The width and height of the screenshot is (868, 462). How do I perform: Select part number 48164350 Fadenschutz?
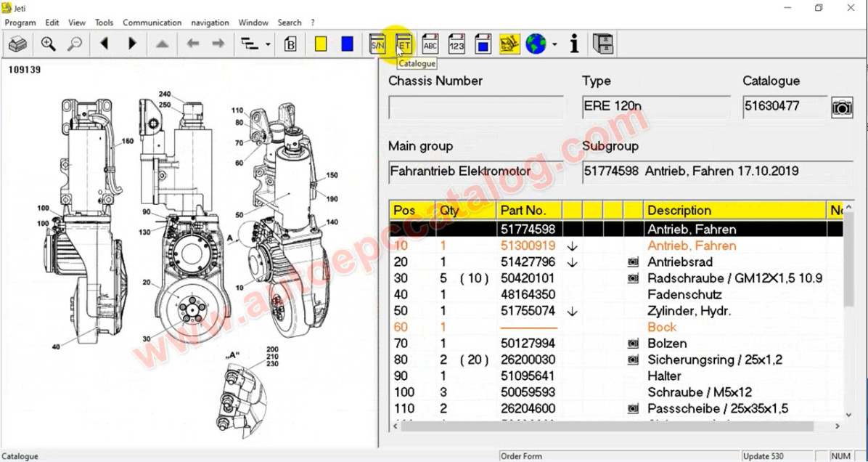pos(616,295)
